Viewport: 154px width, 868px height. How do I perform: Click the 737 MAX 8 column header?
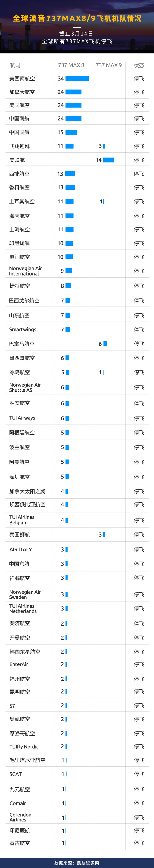[71, 65]
